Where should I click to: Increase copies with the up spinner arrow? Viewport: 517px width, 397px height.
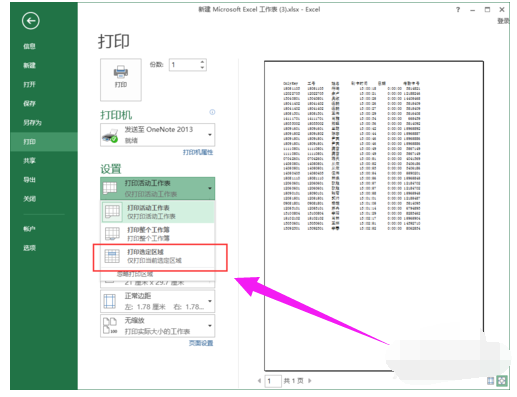(x=202, y=62)
